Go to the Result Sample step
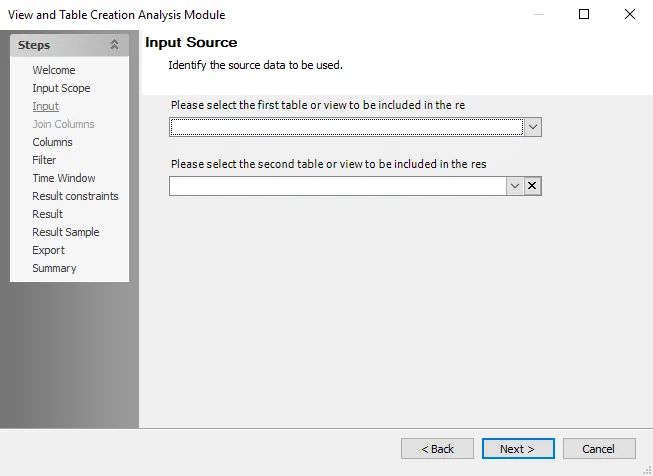The width and height of the screenshot is (653, 476). [x=66, y=232]
